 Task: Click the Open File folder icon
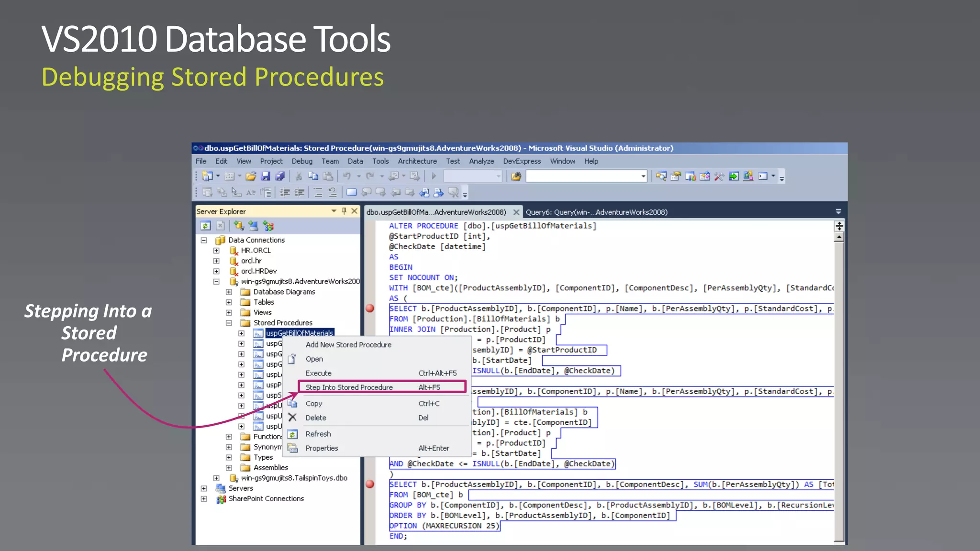tap(251, 176)
